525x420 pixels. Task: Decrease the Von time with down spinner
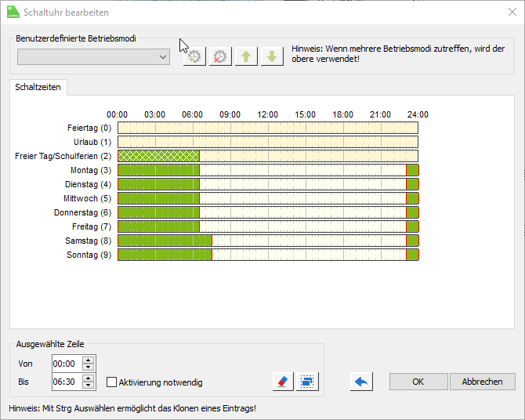[88, 367]
